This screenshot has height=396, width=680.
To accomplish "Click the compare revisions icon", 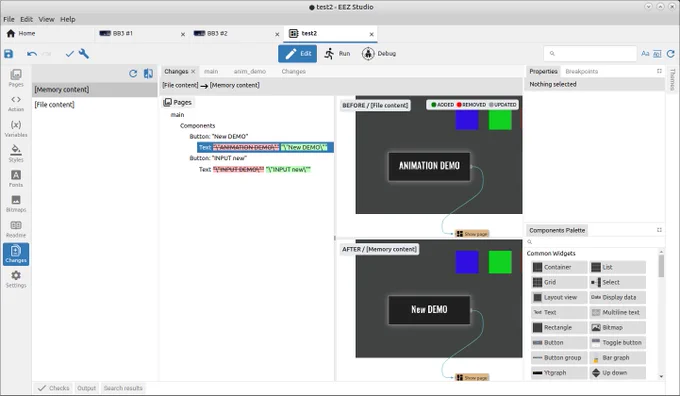I will (x=148, y=74).
